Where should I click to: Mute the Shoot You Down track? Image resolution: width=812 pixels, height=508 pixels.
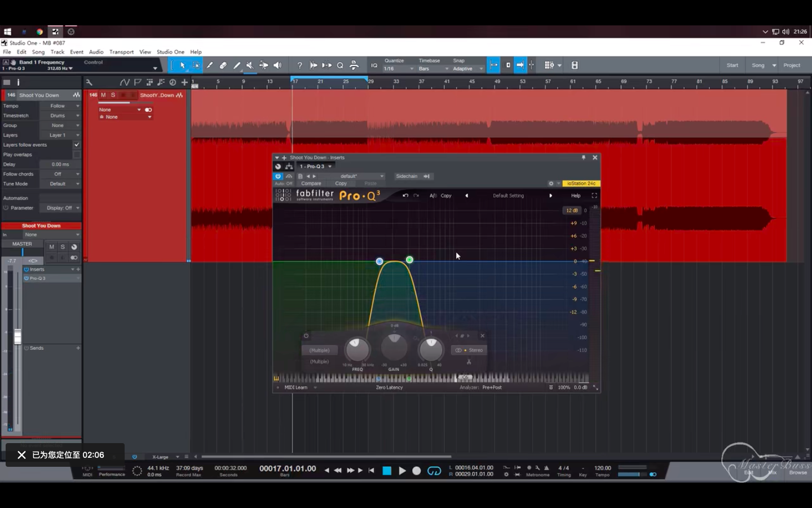103,95
